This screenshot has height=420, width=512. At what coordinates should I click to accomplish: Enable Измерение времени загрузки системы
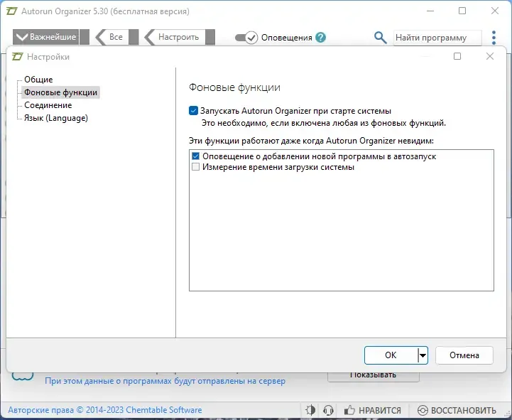pos(195,167)
